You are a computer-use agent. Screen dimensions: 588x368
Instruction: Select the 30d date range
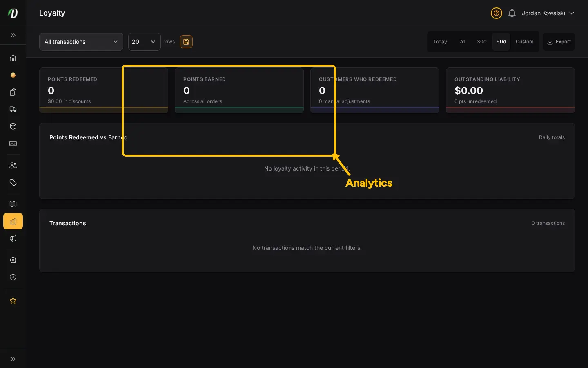481,42
